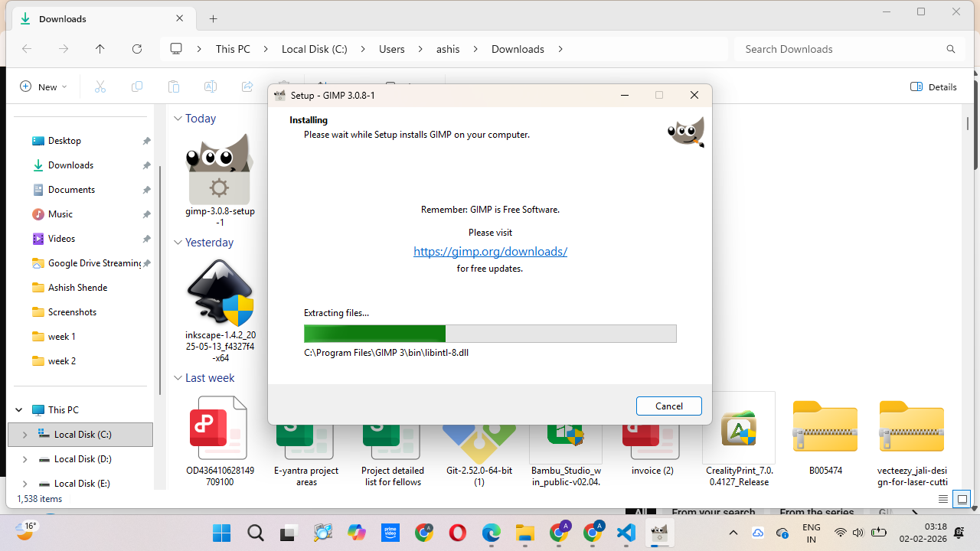The width and height of the screenshot is (980, 551).
Task: Expand the chevron after This PC breadcrumb
Action: (x=266, y=49)
